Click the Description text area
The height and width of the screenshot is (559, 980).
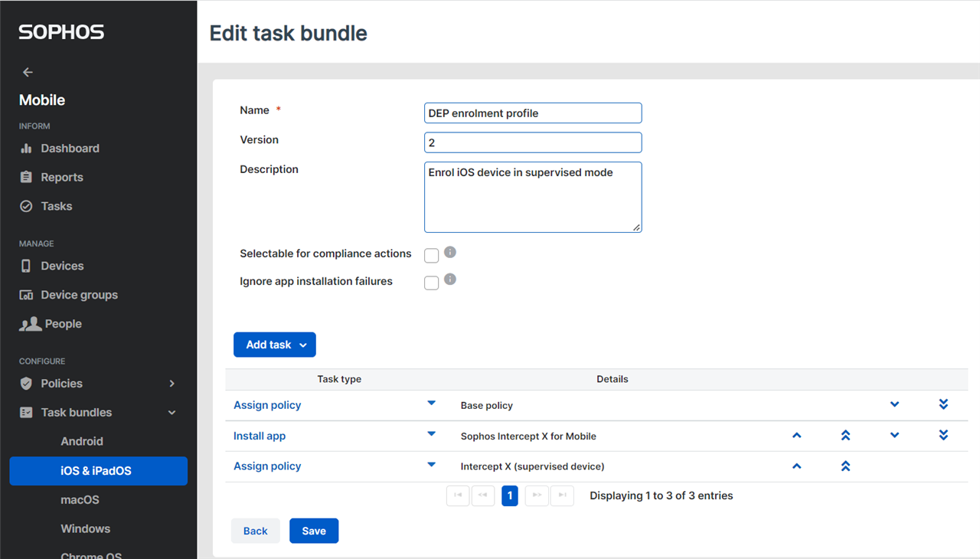pos(533,197)
